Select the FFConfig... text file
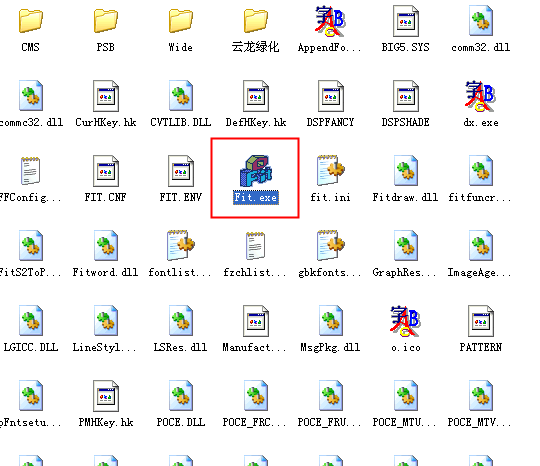This screenshot has width=540, height=466. 31,171
